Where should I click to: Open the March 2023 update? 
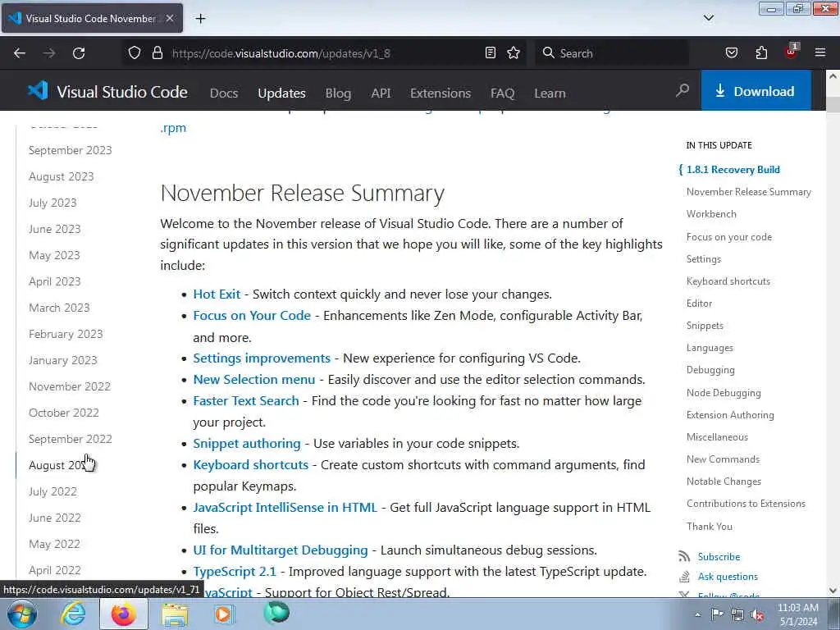pos(59,308)
